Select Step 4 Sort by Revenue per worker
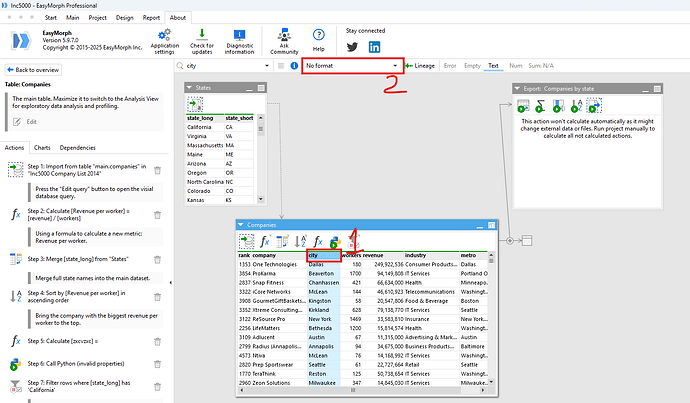690x403 pixels. tap(79, 297)
